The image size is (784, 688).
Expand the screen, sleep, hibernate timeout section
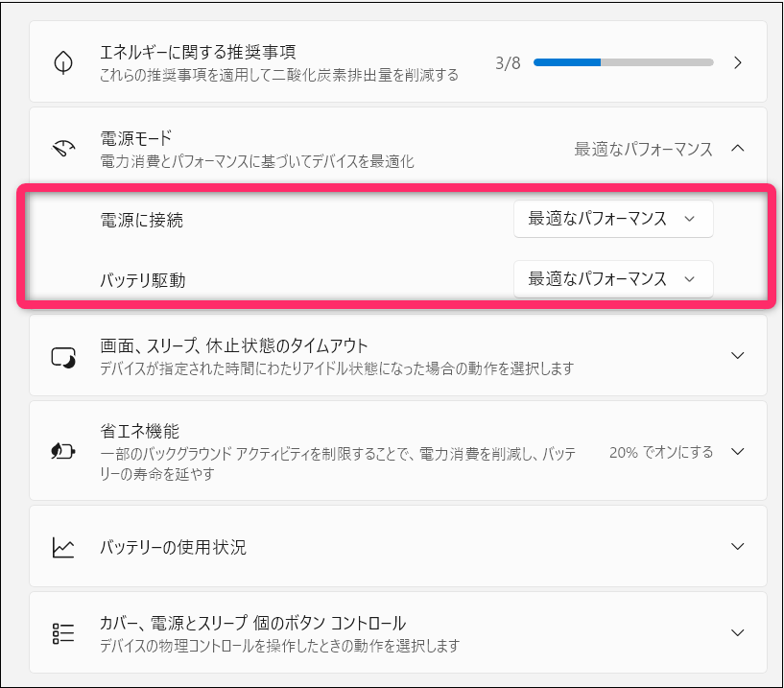pyautogui.click(x=737, y=355)
